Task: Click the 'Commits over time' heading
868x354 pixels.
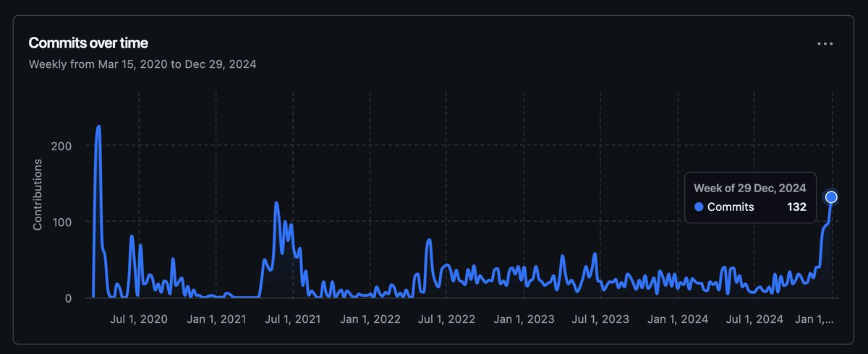Action: pyautogui.click(x=88, y=43)
